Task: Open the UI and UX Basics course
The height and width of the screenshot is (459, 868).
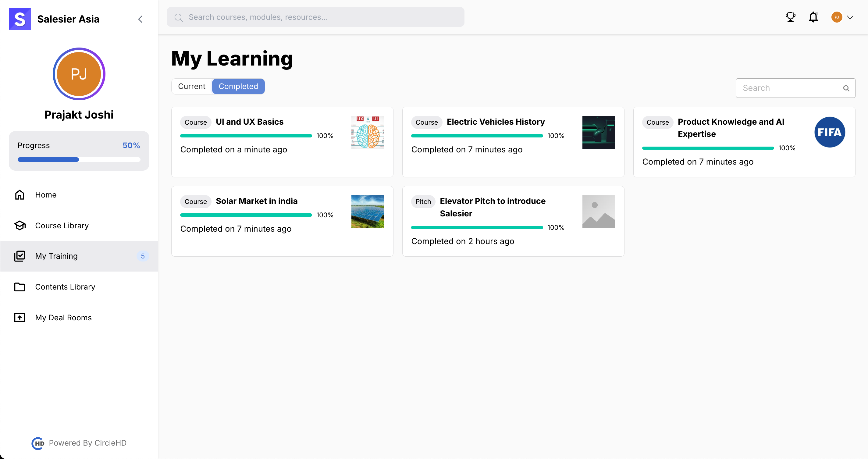Action: coord(249,122)
